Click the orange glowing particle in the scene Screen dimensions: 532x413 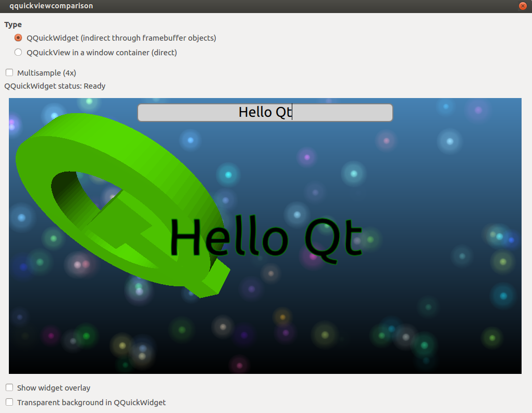pyautogui.click(x=282, y=317)
